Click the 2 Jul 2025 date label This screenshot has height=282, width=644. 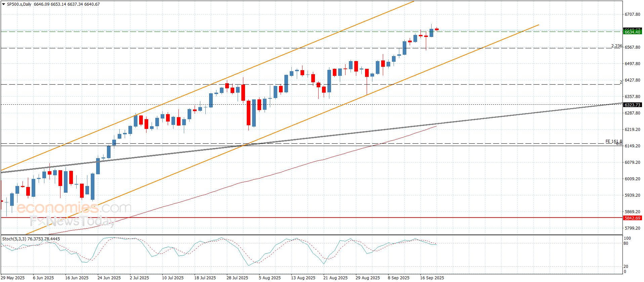pos(139,278)
